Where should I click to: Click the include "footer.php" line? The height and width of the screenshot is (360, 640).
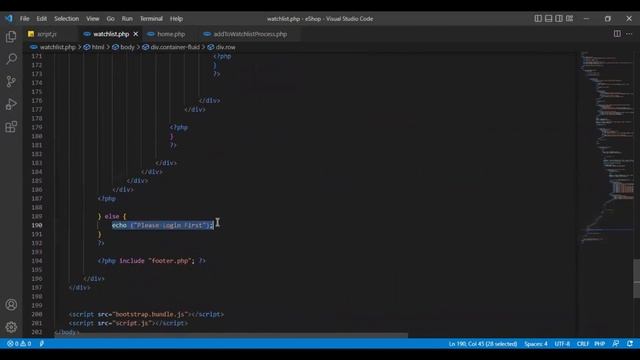[x=151, y=260]
